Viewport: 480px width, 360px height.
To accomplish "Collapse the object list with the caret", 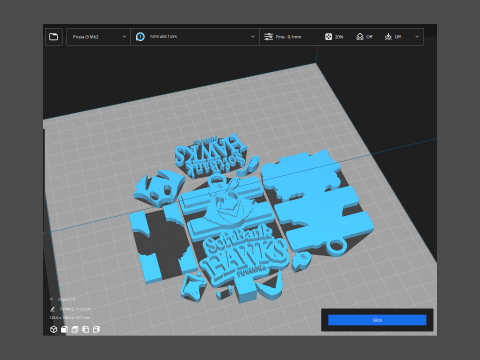I will click(52, 299).
